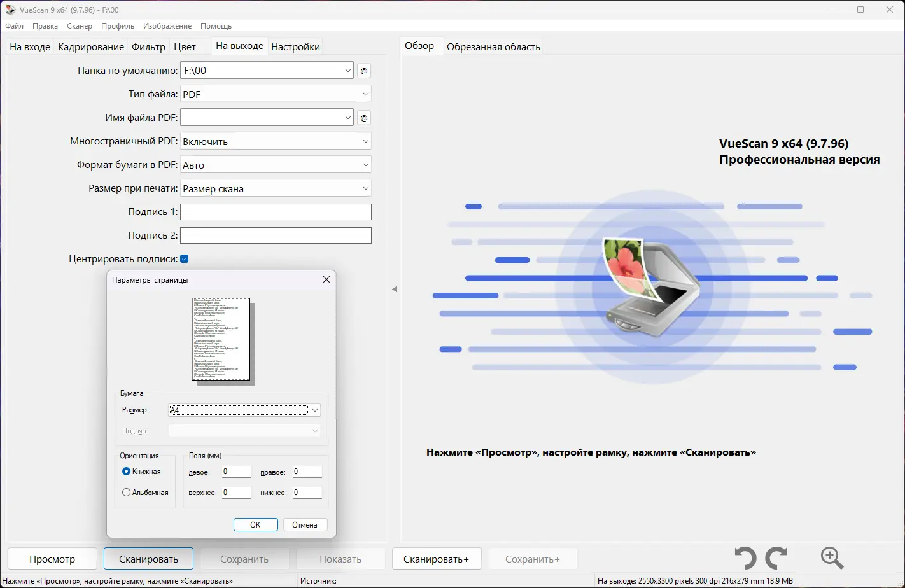Image resolution: width=905 pixels, height=588 pixels.
Task: Click the Сканировать+ button
Action: [437, 559]
